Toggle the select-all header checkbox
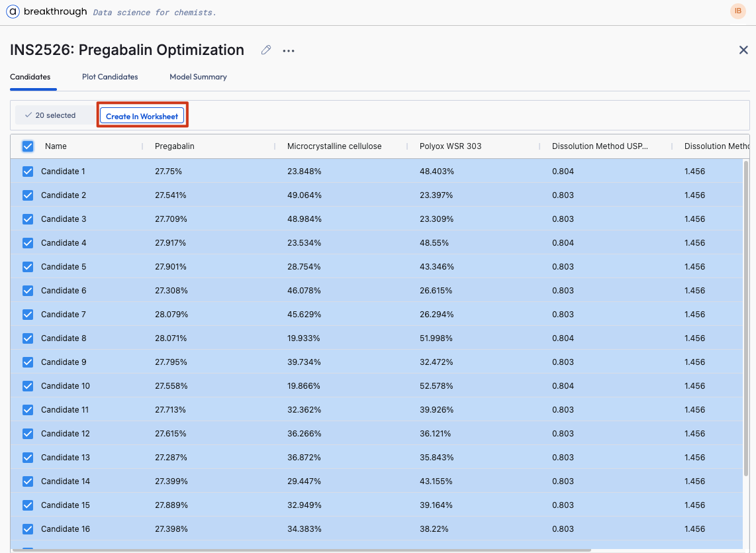Image resolution: width=756 pixels, height=553 pixels. pos(28,146)
